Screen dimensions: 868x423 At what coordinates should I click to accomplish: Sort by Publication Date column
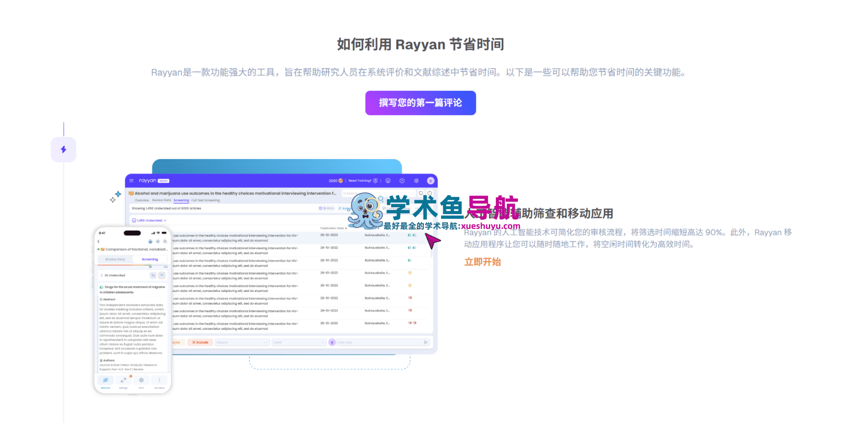(333, 228)
